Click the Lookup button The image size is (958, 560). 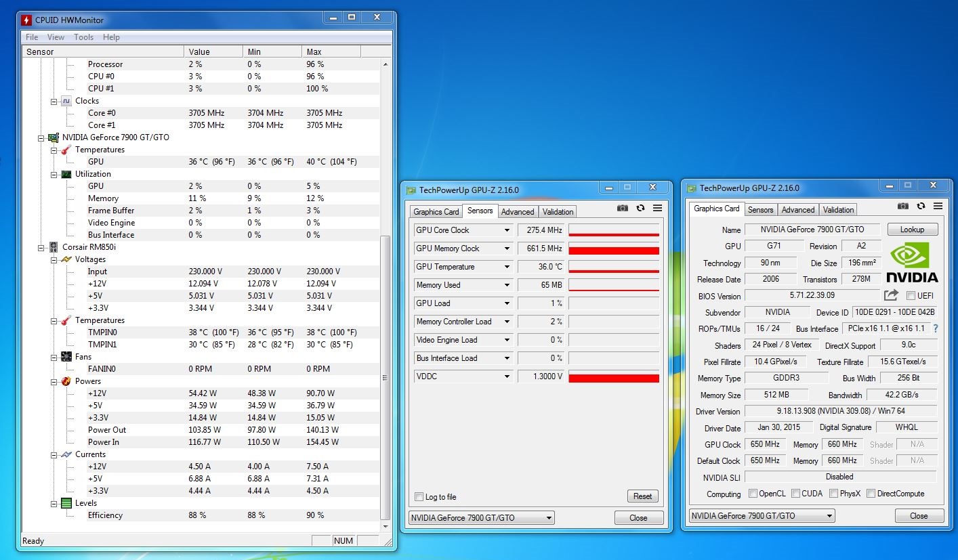[x=912, y=230]
